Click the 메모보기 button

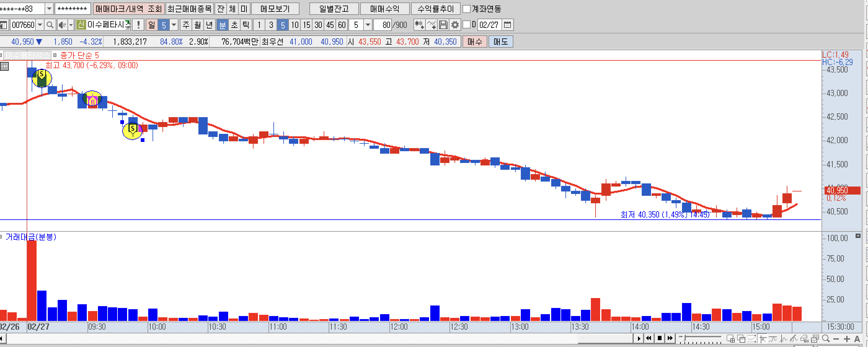click(x=275, y=9)
